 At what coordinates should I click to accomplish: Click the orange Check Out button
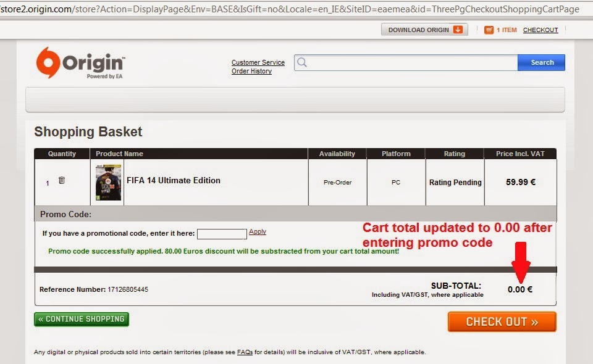pos(502,321)
